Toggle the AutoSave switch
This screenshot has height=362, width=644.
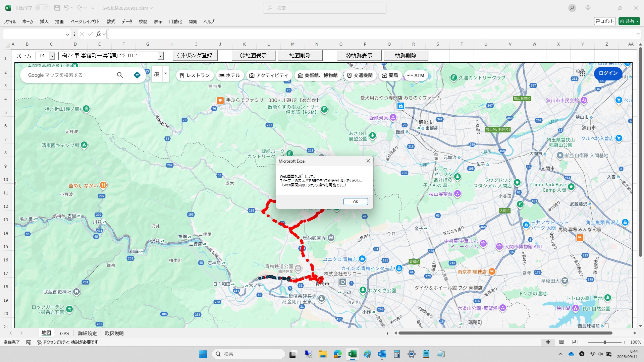42,8
